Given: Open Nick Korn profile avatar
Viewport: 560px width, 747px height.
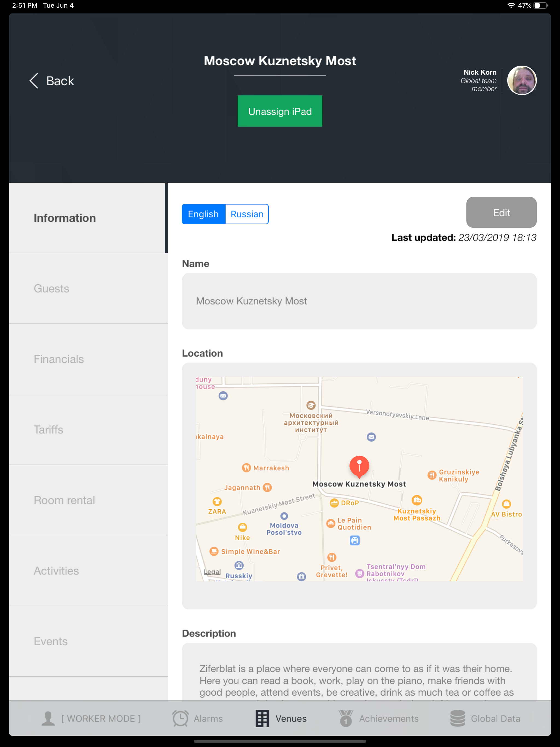Looking at the screenshot, I should [x=522, y=80].
